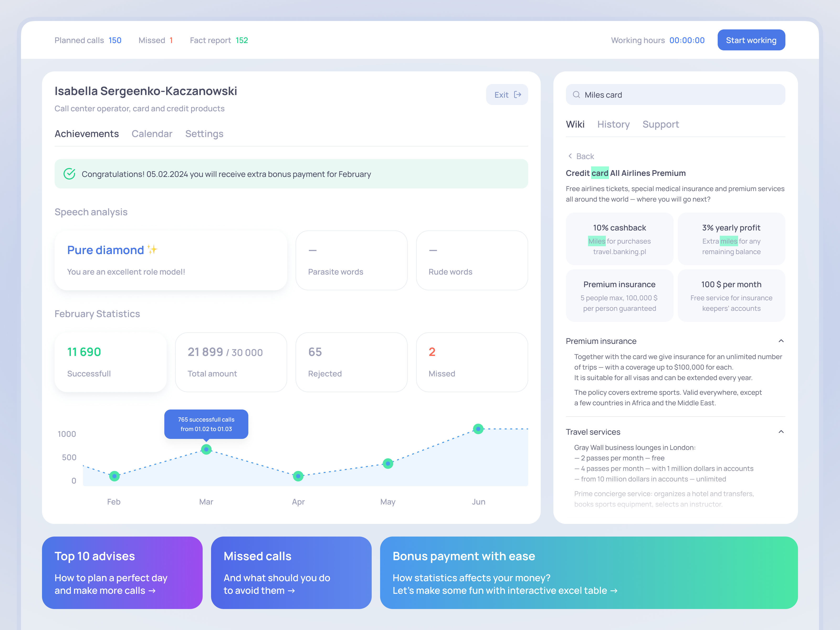Select the June data point on the chart
Image resolution: width=840 pixels, height=630 pixels.
[x=478, y=428]
